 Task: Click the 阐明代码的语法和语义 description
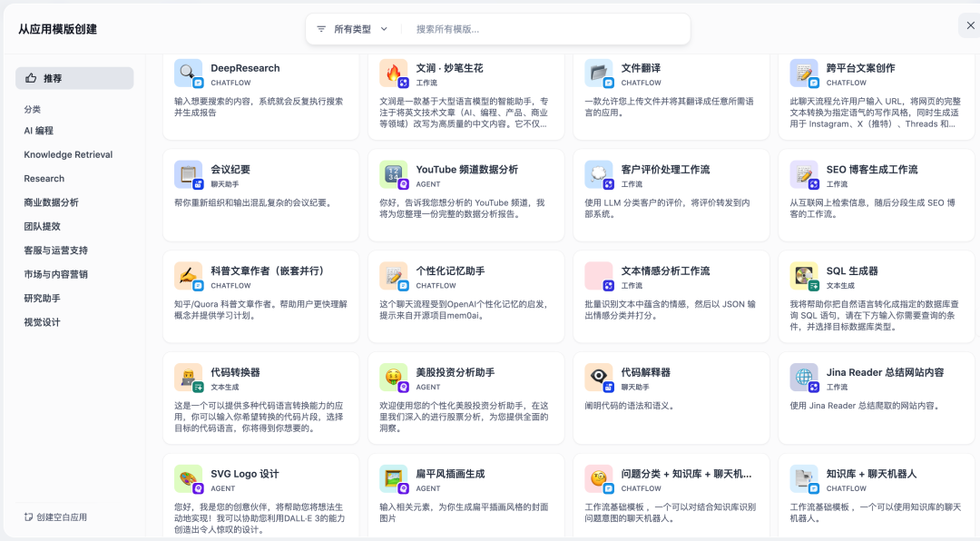[630, 406]
